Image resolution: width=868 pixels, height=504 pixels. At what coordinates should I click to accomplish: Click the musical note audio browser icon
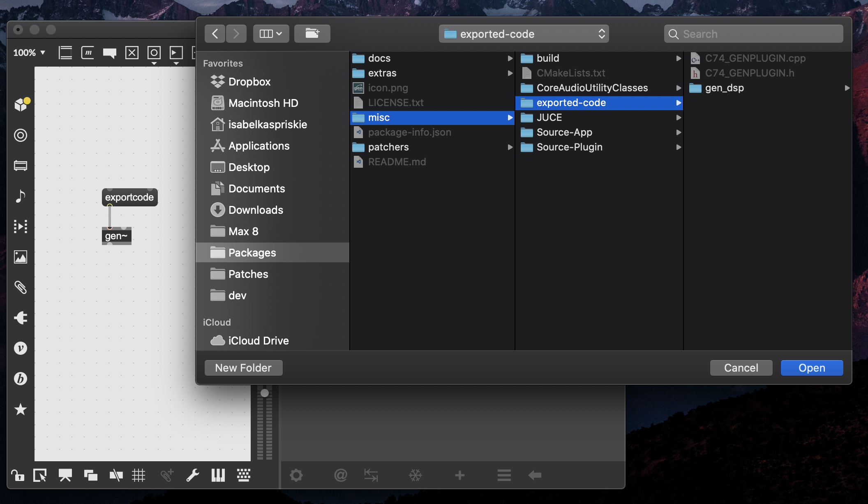[21, 196]
